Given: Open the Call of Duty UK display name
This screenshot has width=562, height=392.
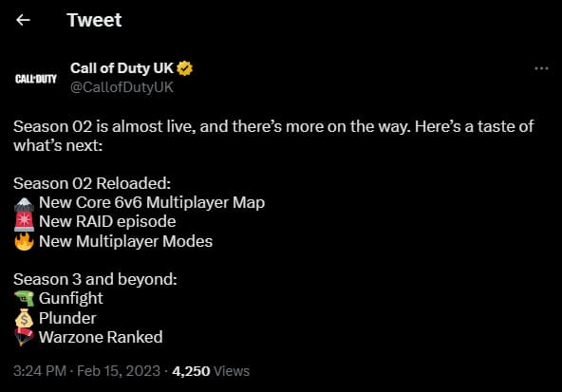Looking at the screenshot, I should click(x=122, y=68).
